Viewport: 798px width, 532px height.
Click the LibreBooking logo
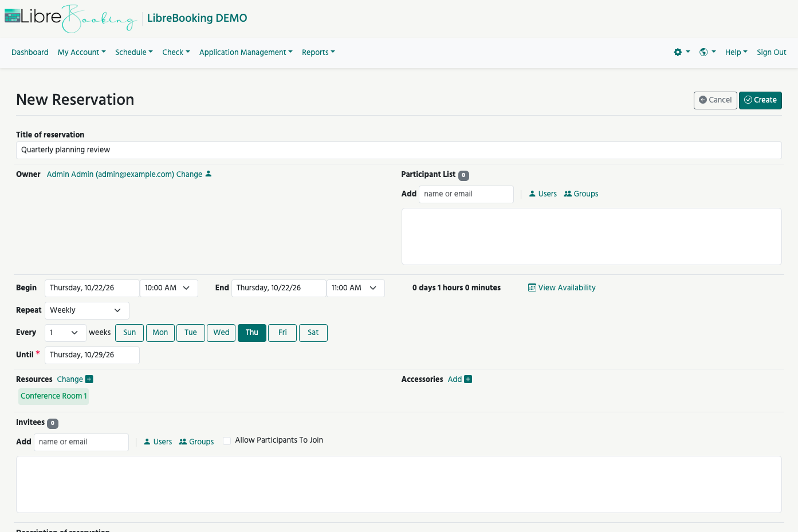(x=70, y=18)
